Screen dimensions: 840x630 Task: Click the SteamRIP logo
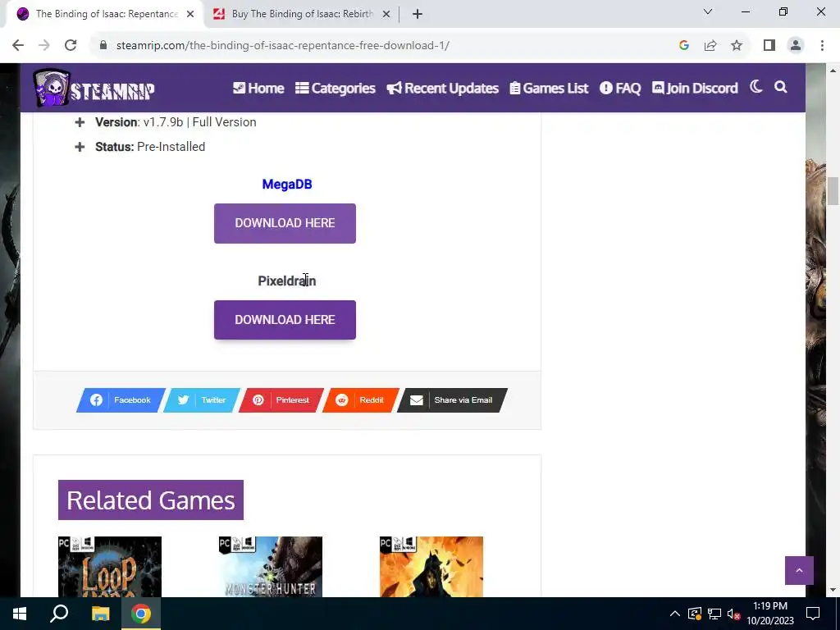[x=94, y=89]
